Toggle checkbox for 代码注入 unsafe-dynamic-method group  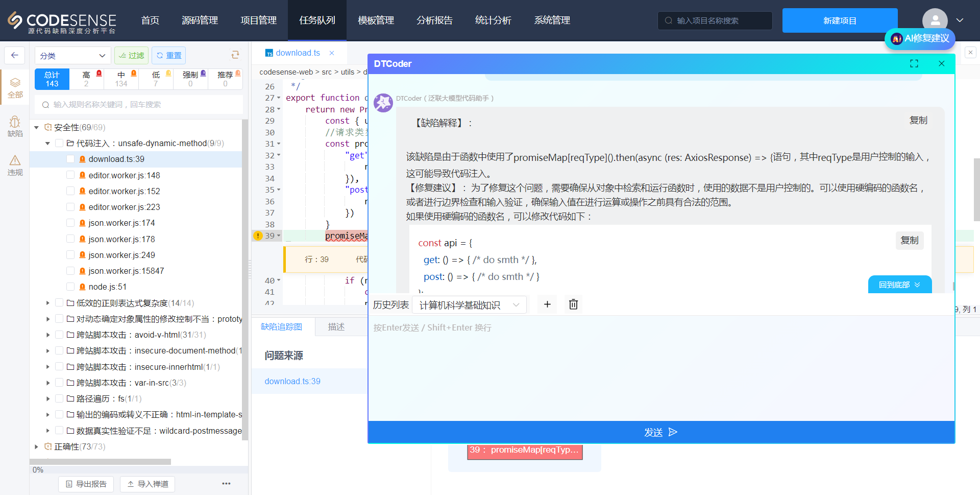point(59,144)
